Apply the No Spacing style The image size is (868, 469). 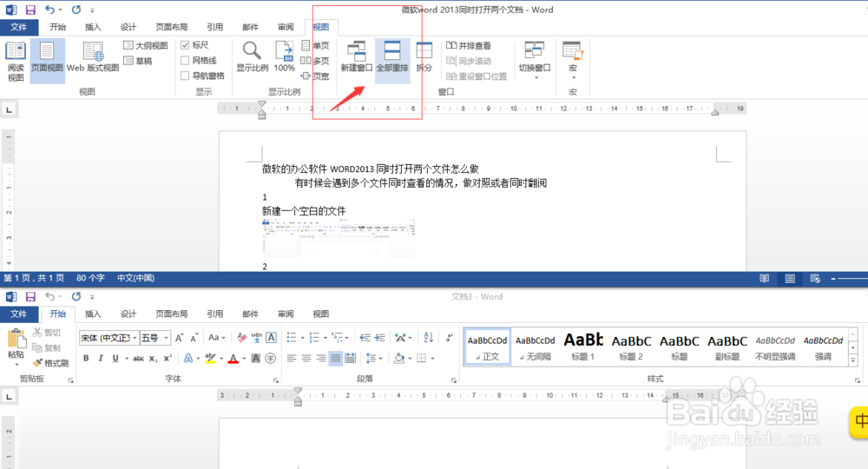[x=536, y=346]
